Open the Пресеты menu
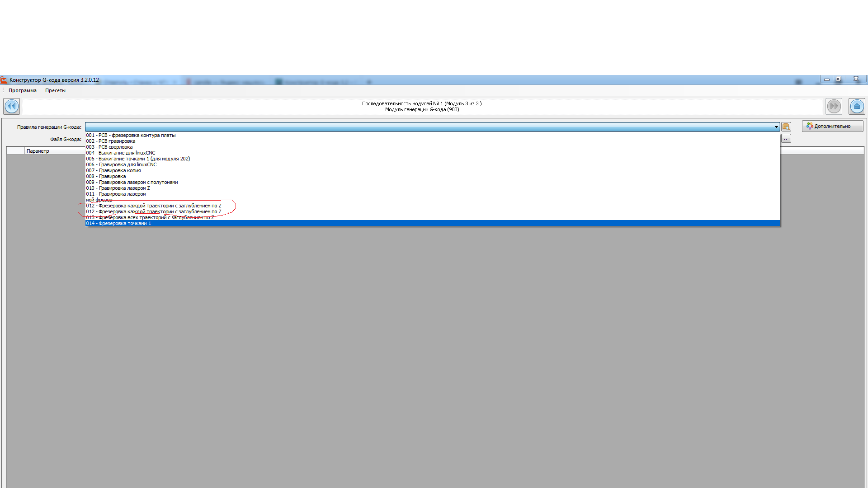This screenshot has width=868, height=488. 55,90
